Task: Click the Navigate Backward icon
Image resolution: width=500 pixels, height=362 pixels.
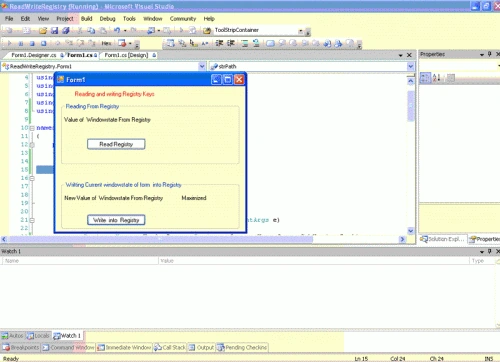Action: pyautogui.click(x=151, y=31)
